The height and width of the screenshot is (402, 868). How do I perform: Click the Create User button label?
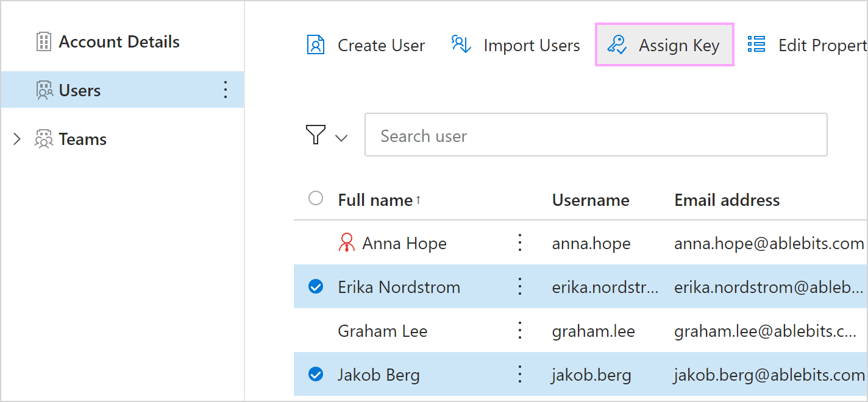[x=381, y=44]
